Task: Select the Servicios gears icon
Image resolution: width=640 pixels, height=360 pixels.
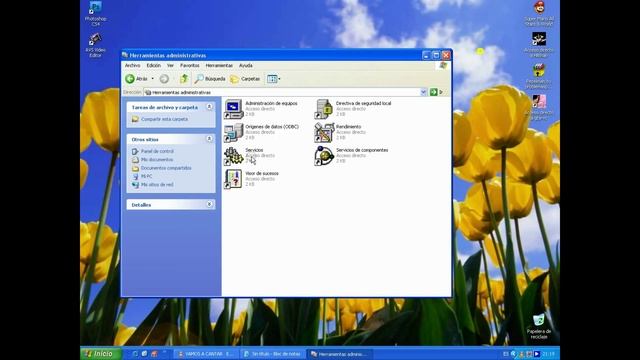Action: (x=233, y=156)
